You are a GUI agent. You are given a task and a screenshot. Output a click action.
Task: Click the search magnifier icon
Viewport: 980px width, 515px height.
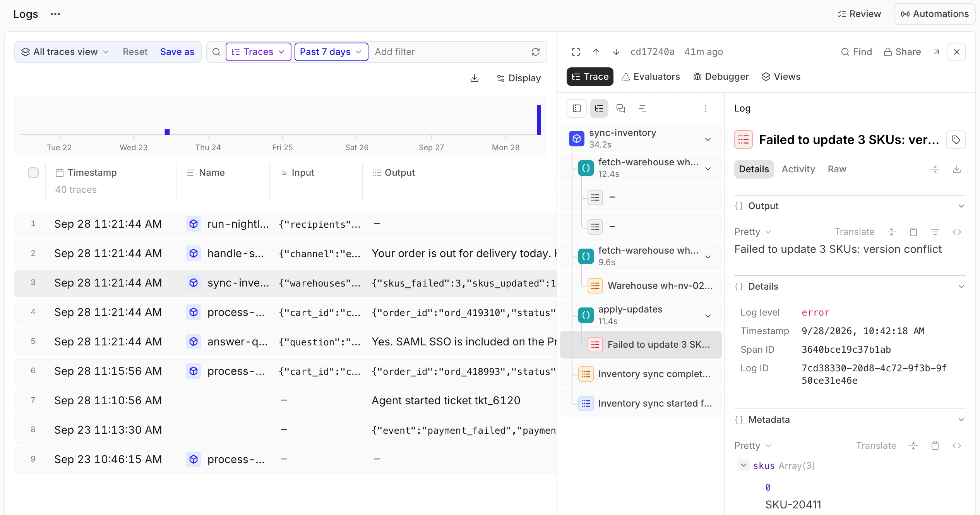click(216, 52)
